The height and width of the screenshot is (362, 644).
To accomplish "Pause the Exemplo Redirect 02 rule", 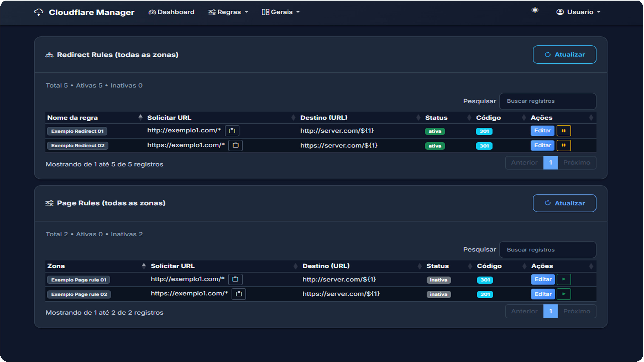I will tap(564, 145).
